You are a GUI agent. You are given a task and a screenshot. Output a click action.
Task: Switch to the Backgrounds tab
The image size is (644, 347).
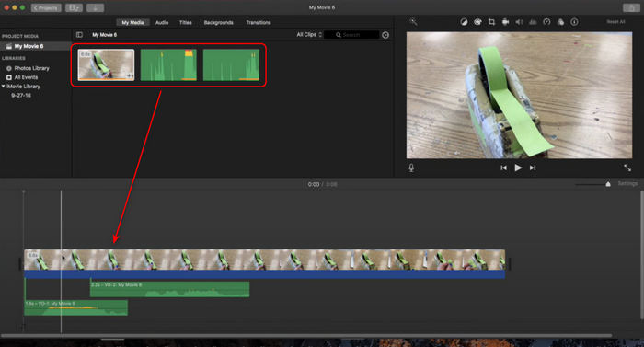coord(219,23)
